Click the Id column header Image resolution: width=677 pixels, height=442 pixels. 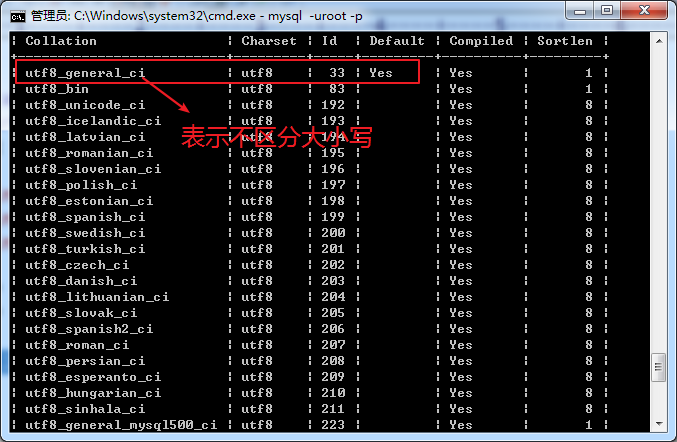[x=329, y=41]
